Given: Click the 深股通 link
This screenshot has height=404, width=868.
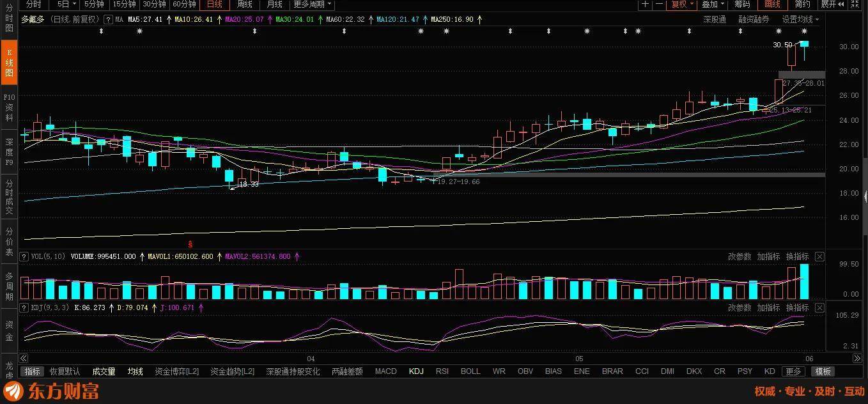Looking at the screenshot, I should point(715,20).
